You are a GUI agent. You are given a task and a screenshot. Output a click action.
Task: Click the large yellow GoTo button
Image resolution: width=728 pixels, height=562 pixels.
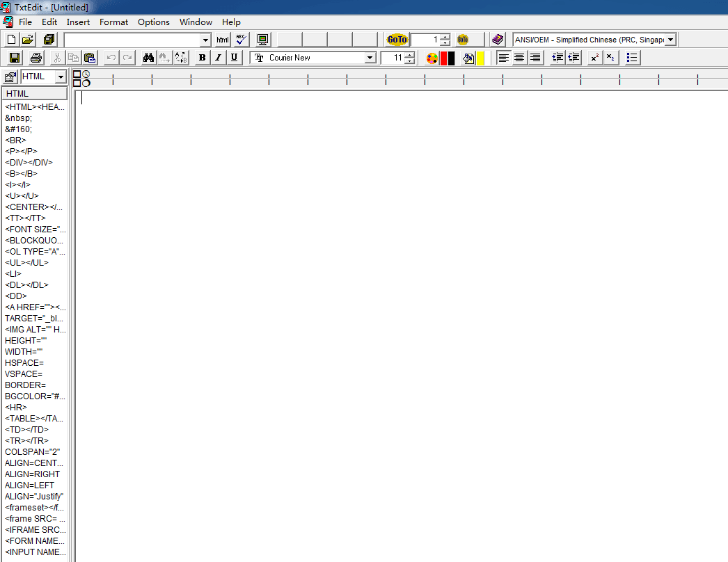coord(397,40)
